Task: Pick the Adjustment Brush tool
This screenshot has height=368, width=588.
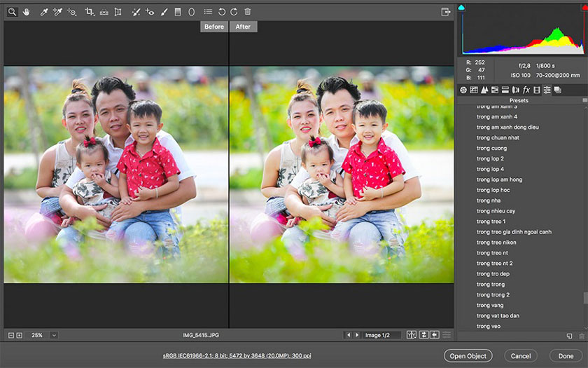Action: coord(164,12)
